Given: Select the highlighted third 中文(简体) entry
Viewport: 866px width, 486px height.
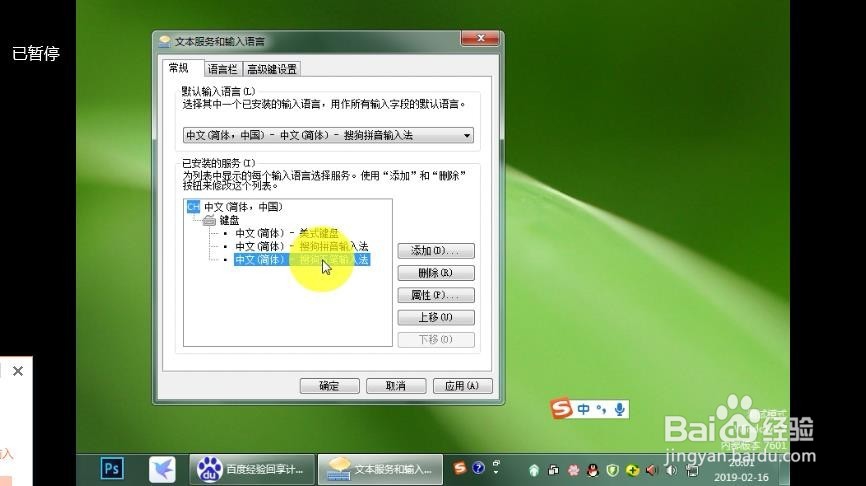Looking at the screenshot, I should tap(302, 260).
